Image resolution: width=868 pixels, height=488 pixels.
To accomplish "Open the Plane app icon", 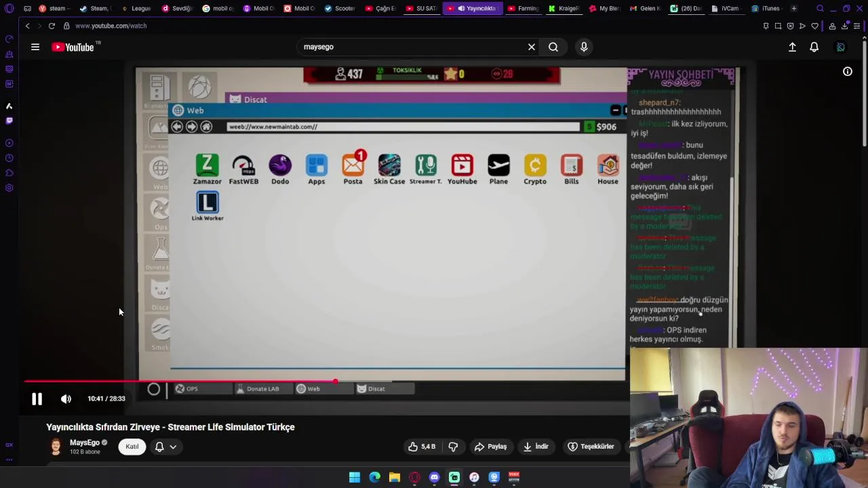I will tap(498, 169).
